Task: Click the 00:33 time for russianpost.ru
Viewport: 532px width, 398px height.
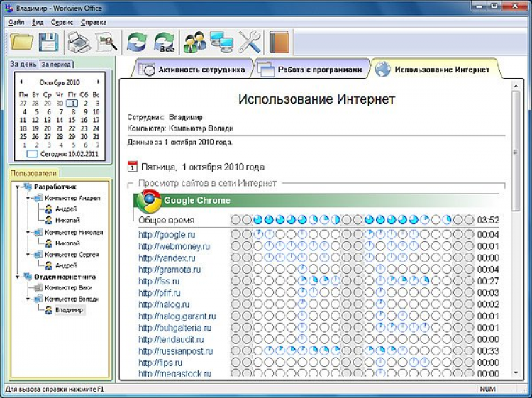Action: point(488,351)
